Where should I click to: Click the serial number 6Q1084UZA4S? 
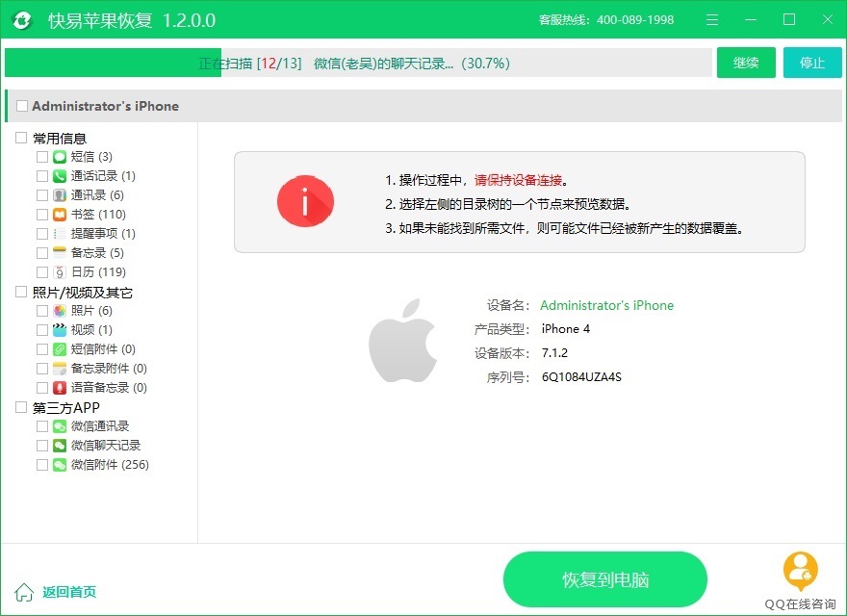click(x=581, y=377)
